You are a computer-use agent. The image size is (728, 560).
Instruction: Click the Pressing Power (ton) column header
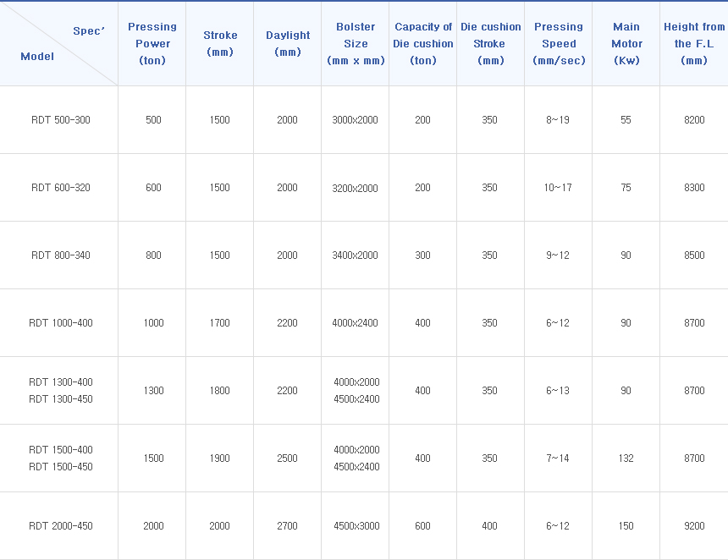coord(152,43)
